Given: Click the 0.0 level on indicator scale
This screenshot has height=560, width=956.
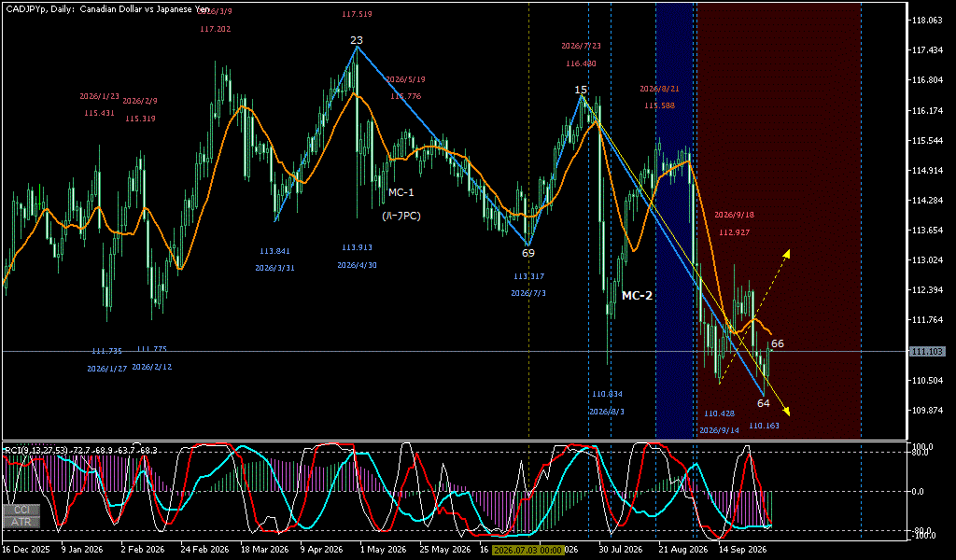Looking at the screenshot, I should pos(919,491).
